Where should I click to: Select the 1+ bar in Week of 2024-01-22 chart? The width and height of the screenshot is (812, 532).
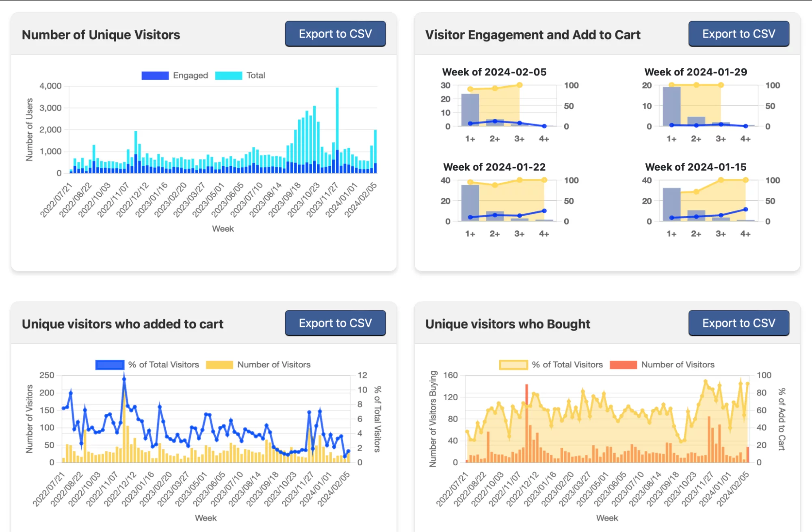(x=470, y=203)
